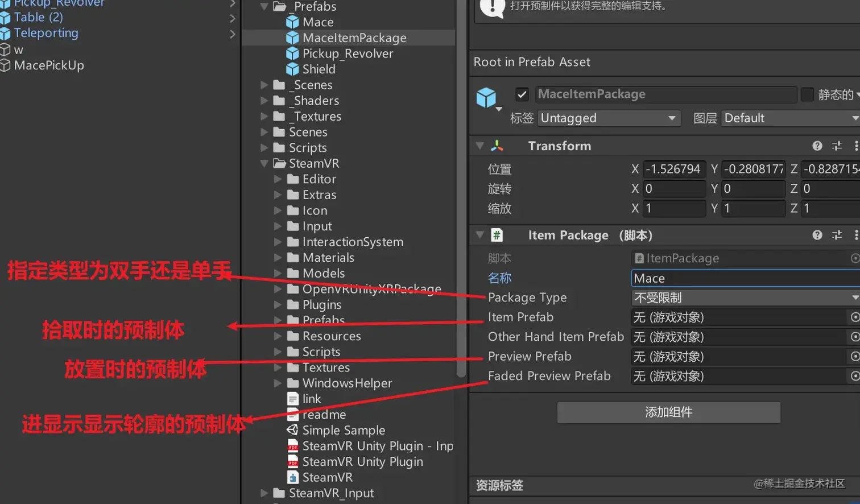This screenshot has height=504, width=860.
Task: Collapse the _Prefabs folder
Action: tap(264, 7)
